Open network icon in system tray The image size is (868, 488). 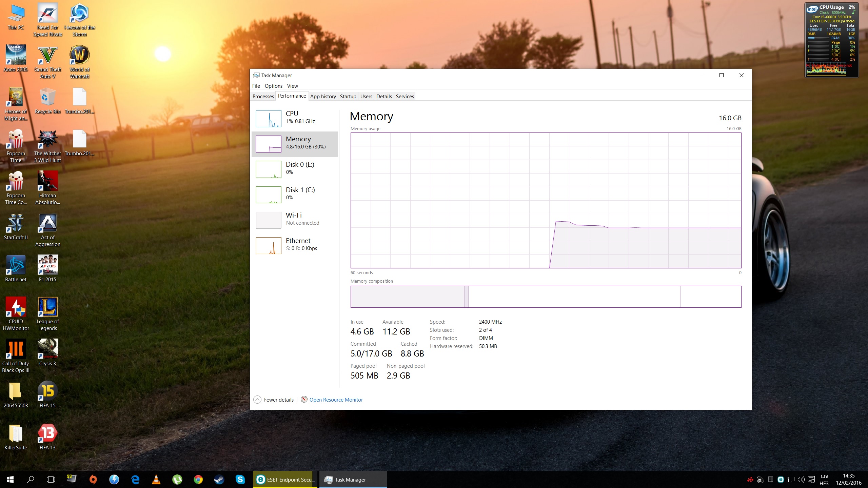(791, 480)
